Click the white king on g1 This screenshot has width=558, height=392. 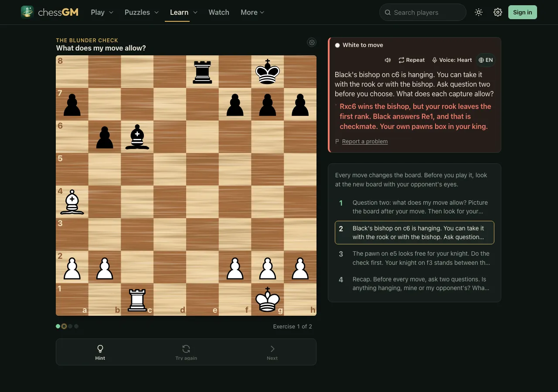click(x=268, y=300)
